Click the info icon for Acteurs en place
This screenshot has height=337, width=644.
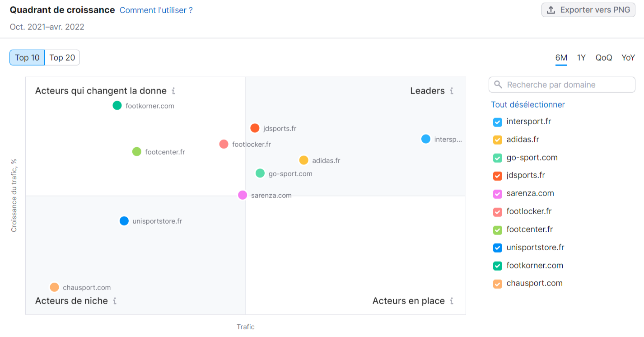tap(451, 300)
